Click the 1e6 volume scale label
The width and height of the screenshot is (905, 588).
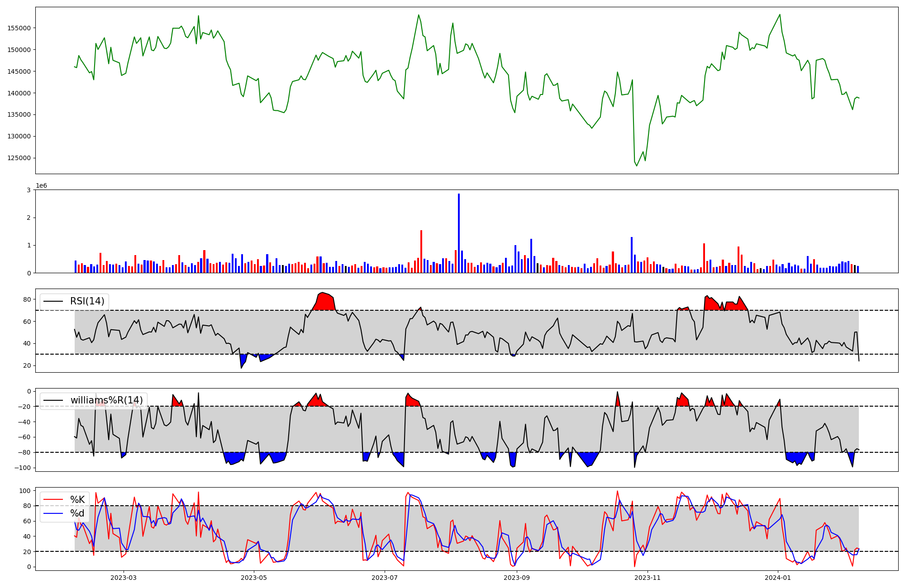42,186
